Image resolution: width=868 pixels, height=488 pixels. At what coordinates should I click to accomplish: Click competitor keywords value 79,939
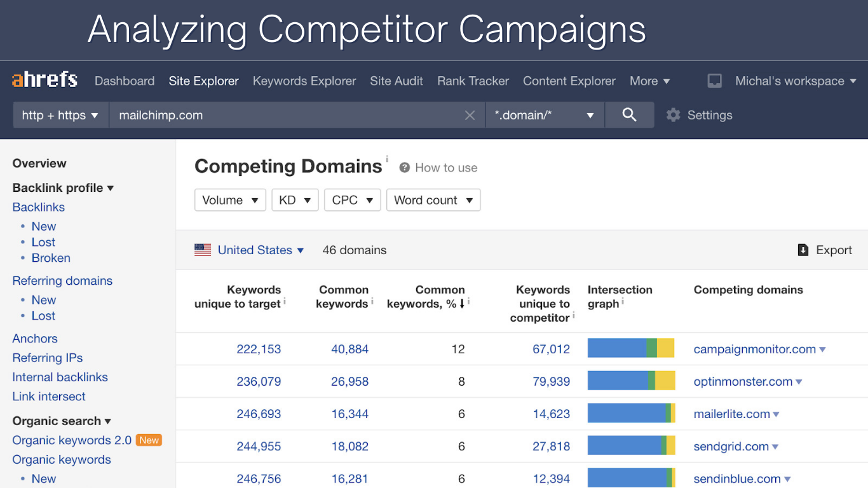pyautogui.click(x=551, y=382)
